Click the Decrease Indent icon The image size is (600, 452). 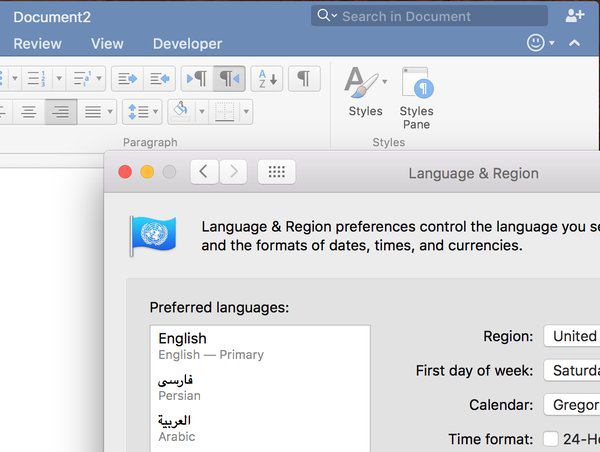(x=126, y=78)
